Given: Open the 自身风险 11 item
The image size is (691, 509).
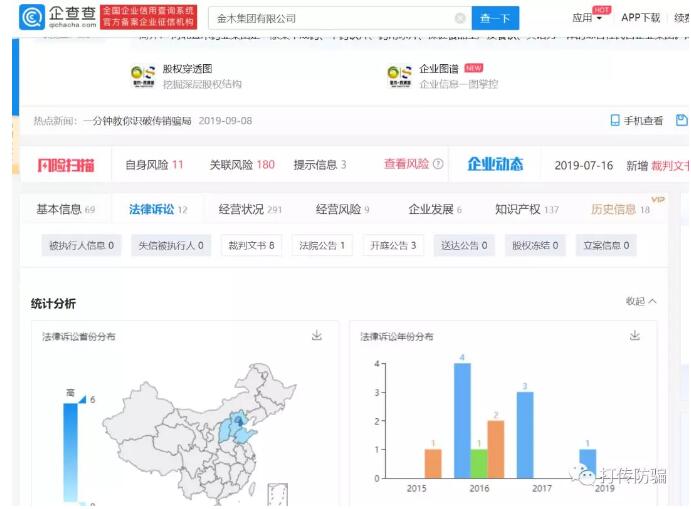Looking at the screenshot, I should [x=154, y=165].
